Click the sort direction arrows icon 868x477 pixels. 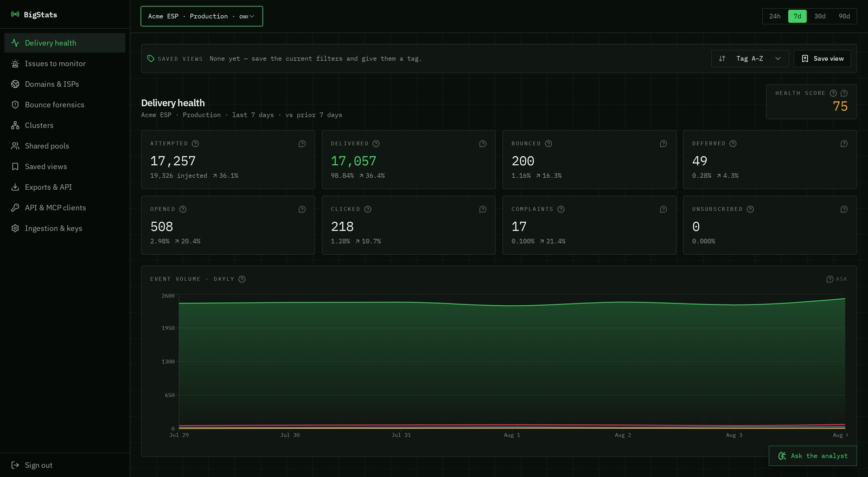(722, 59)
